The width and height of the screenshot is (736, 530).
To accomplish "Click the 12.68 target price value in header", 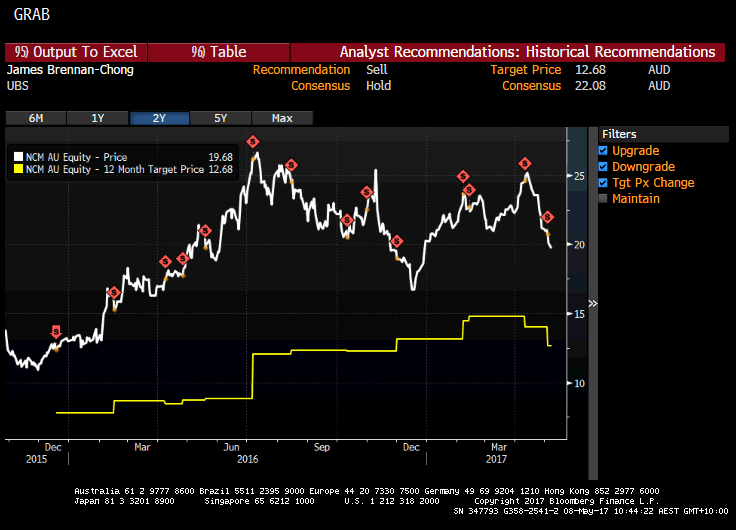I will click(590, 70).
